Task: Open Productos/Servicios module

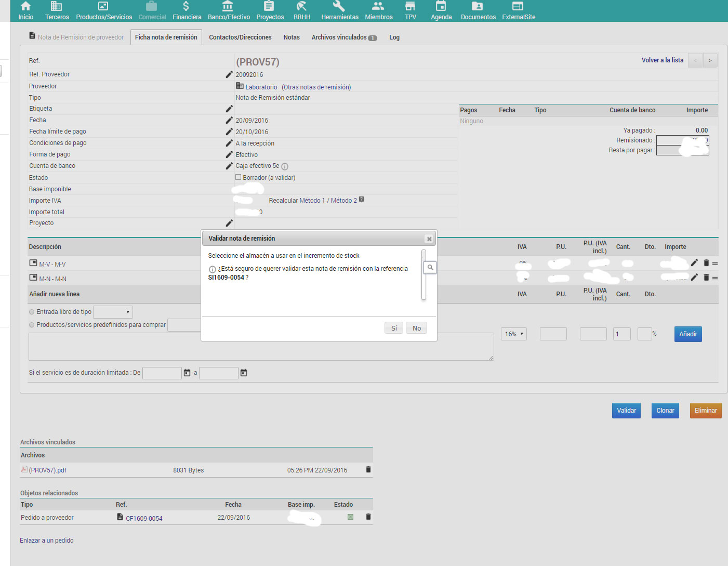Action: tap(104, 11)
